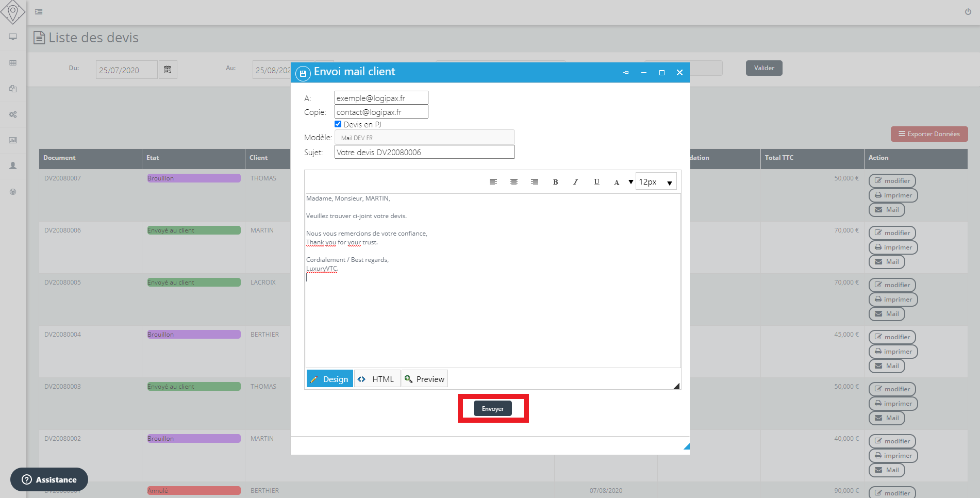Click the Assistance help button
Viewport: 980px width, 498px height.
[x=49, y=479]
